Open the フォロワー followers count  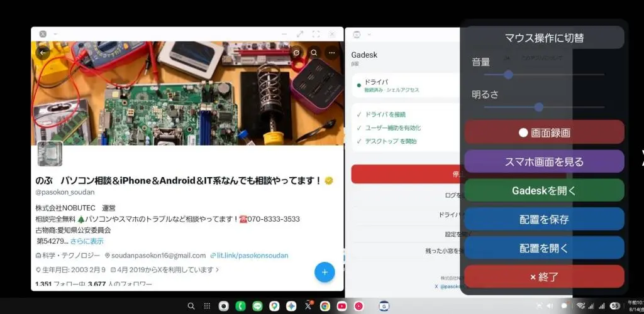coord(120,284)
